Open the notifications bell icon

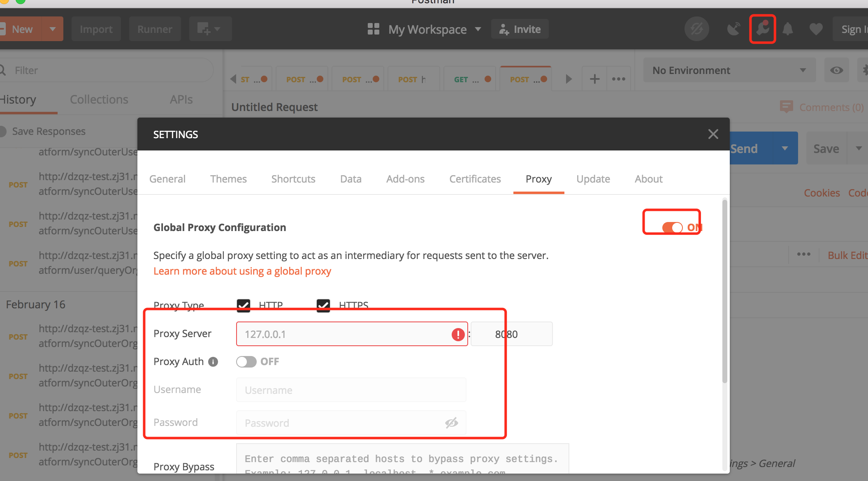pyautogui.click(x=787, y=29)
